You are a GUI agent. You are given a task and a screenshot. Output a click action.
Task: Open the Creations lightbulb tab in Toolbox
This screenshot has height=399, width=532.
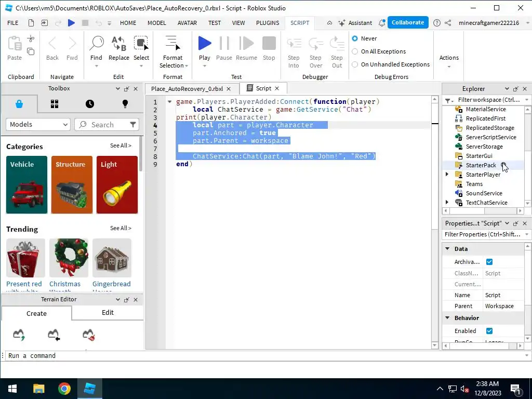point(125,104)
